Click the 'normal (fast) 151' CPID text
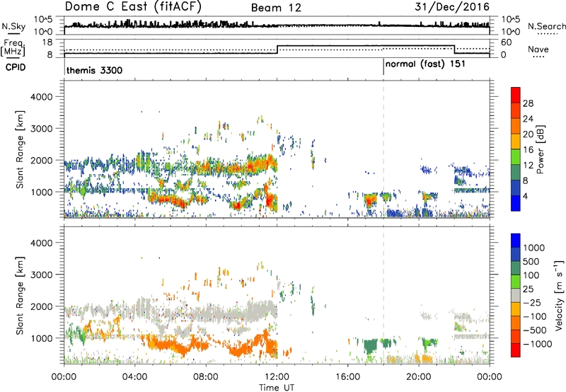Image resolution: width=566 pixels, height=392 pixels. pyautogui.click(x=425, y=64)
